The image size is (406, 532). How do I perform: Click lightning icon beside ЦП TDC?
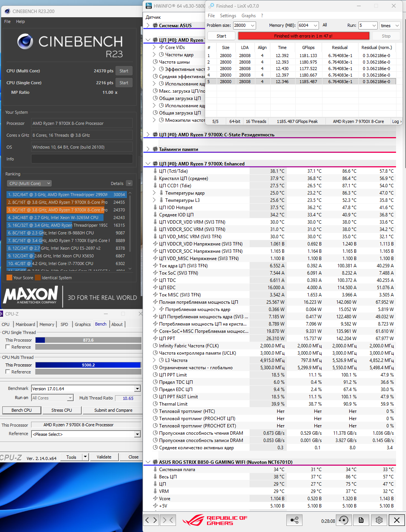(x=155, y=280)
